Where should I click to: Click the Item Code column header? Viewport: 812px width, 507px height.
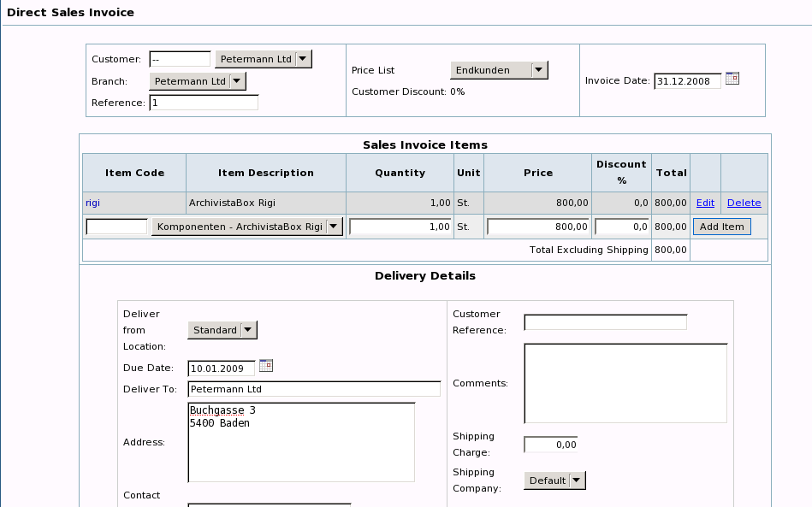[134, 173]
